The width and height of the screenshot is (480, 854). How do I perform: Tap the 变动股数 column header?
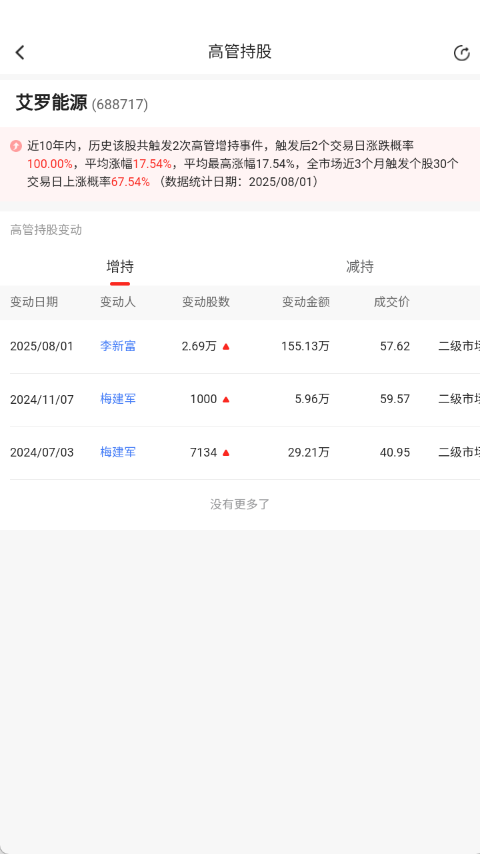pyautogui.click(x=206, y=302)
